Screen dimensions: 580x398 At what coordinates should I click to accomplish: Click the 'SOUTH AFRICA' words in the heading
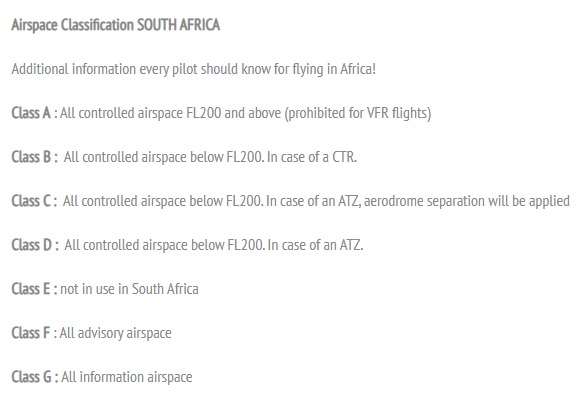(x=179, y=25)
